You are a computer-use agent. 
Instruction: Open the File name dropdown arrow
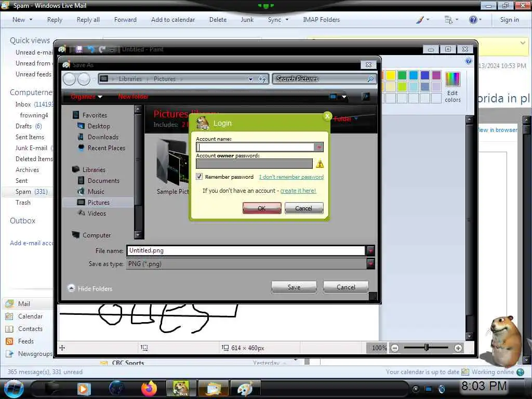tap(370, 251)
